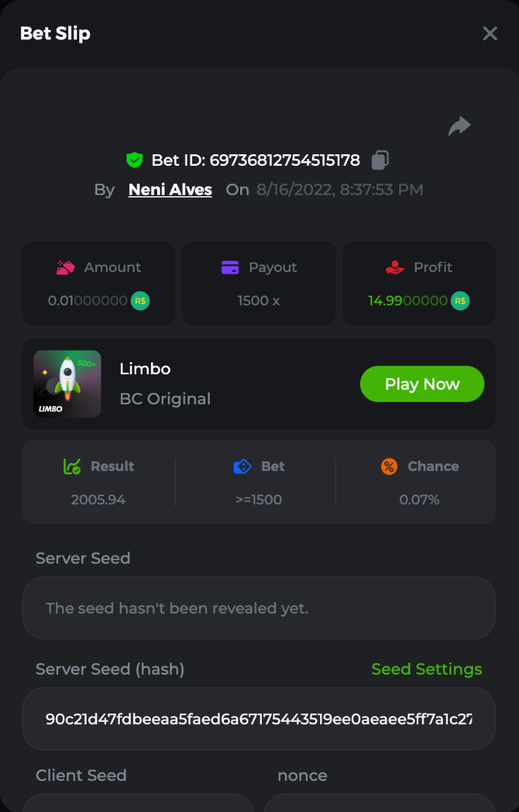Click the red Profit hand icon
The height and width of the screenshot is (812, 519).
[x=395, y=267]
